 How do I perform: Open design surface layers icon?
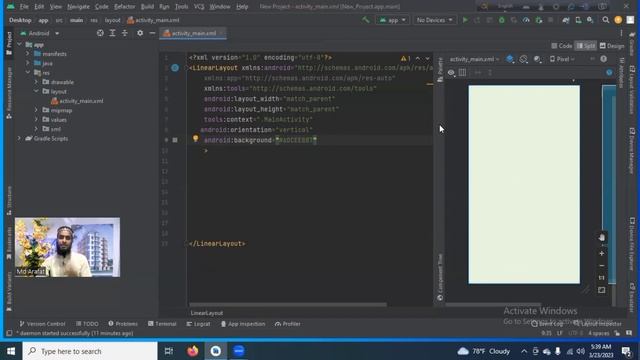[x=510, y=59]
